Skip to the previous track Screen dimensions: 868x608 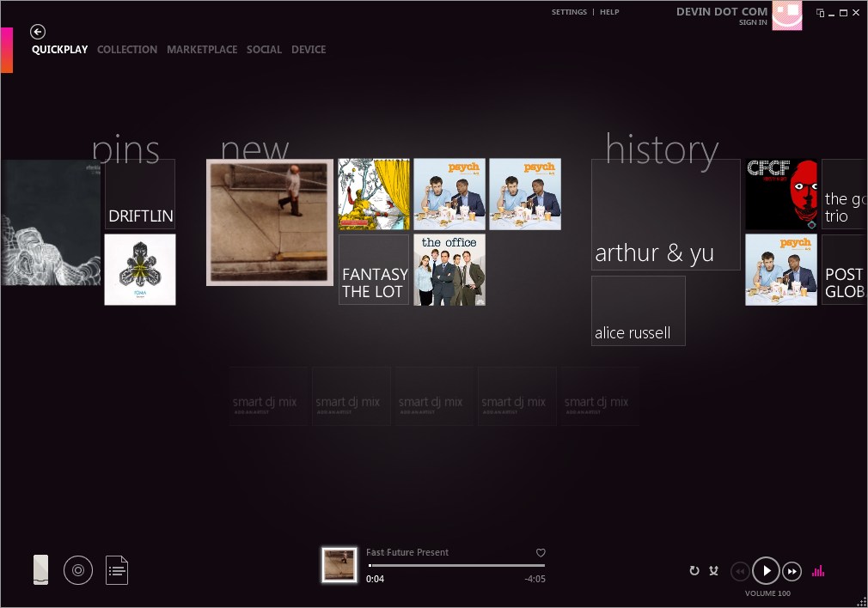tap(740, 571)
